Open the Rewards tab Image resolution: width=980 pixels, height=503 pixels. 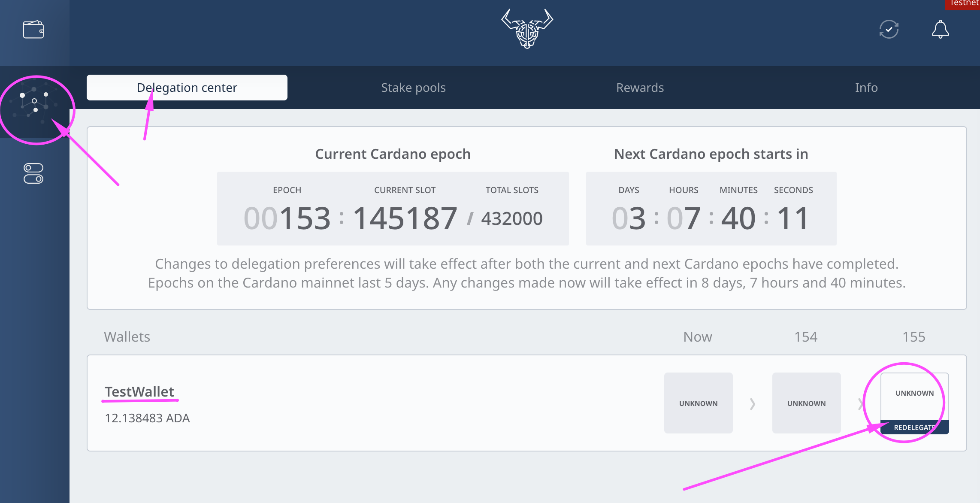tap(640, 88)
